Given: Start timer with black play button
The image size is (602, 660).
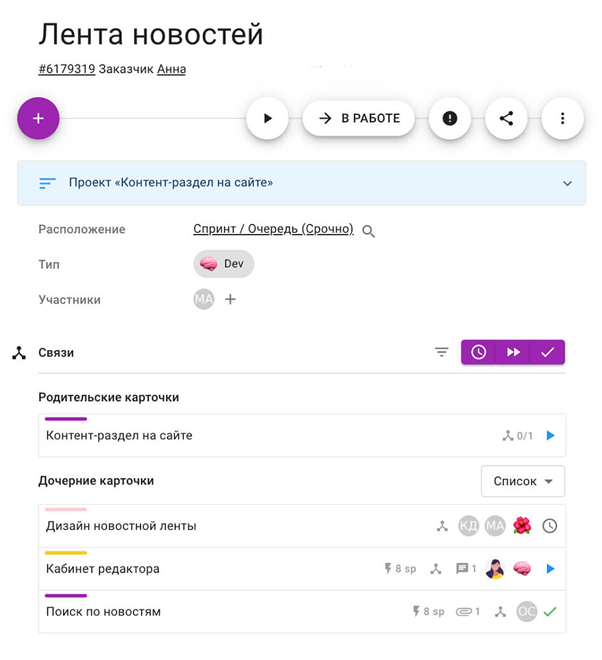Looking at the screenshot, I should tap(267, 118).
